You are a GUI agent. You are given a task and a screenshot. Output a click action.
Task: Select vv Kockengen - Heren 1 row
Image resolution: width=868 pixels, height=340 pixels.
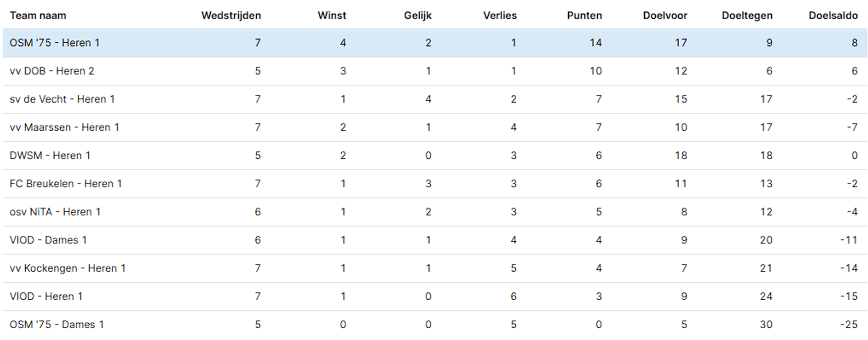pos(435,268)
